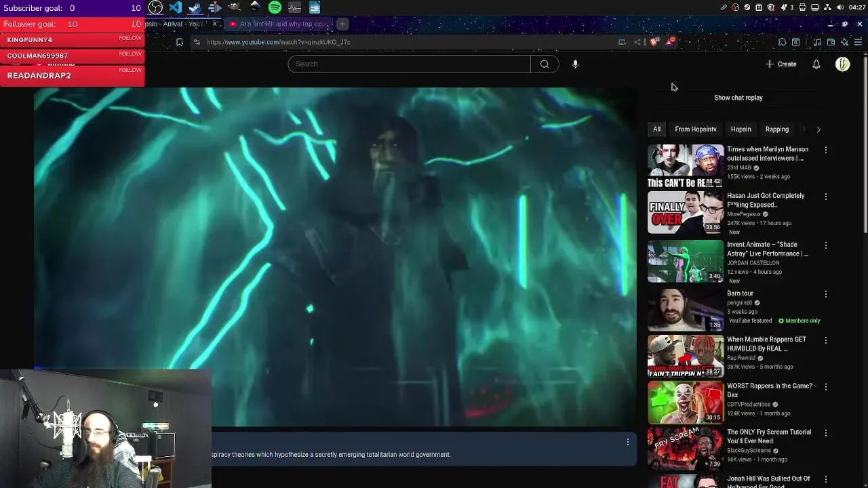Click the video player to pause
Viewport: 868px width, 488px height.
[x=335, y=257]
